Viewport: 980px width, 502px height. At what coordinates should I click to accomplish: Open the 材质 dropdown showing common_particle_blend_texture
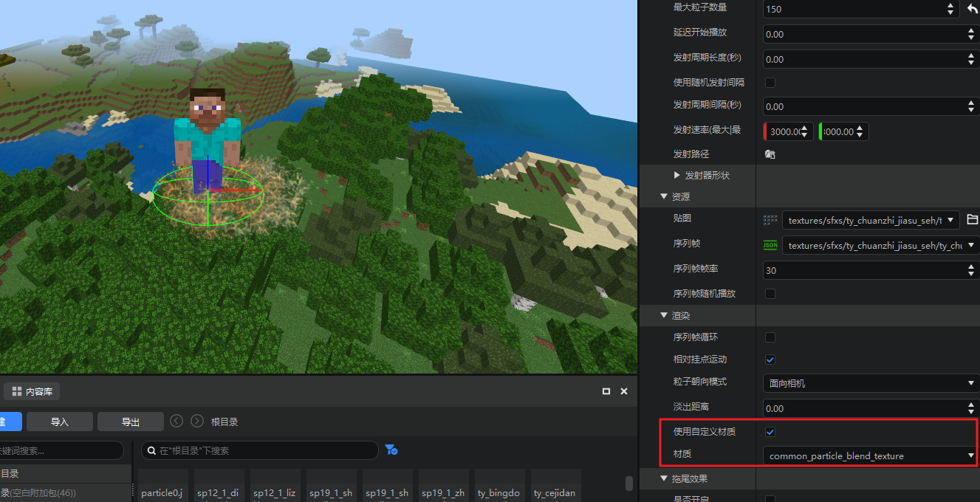tap(871, 455)
